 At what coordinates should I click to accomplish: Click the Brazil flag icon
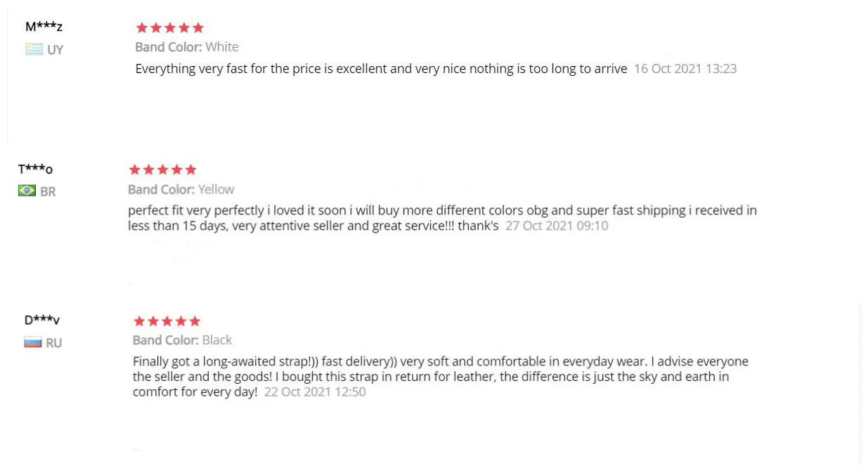[x=27, y=190]
